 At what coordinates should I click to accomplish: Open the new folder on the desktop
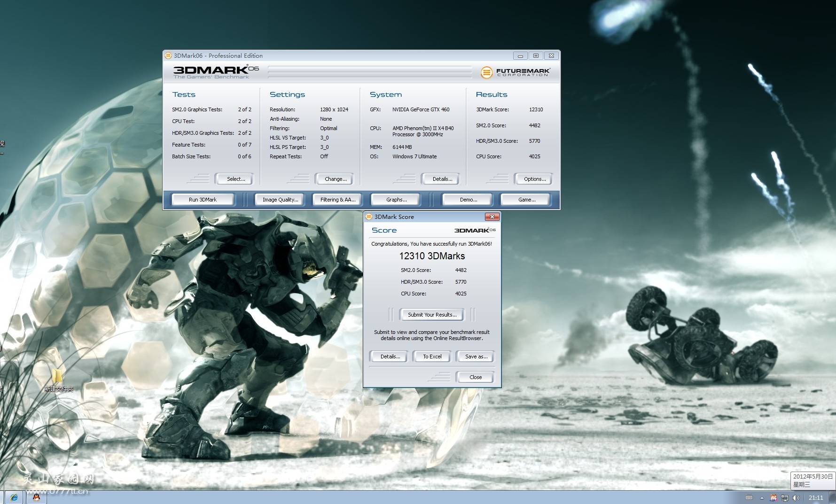[x=58, y=380]
